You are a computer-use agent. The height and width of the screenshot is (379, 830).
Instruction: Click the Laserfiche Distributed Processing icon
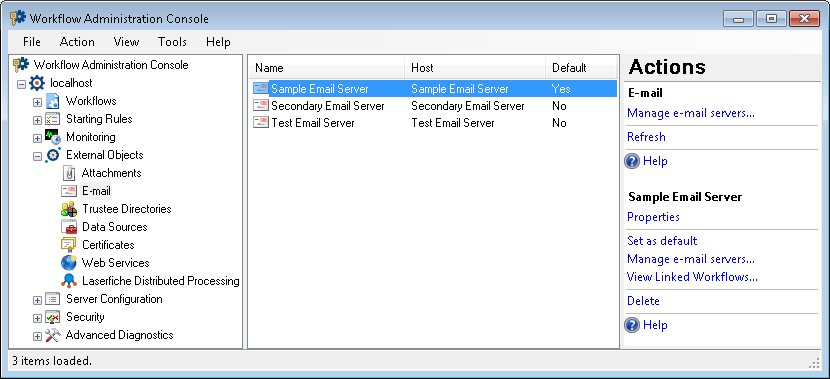[69, 281]
